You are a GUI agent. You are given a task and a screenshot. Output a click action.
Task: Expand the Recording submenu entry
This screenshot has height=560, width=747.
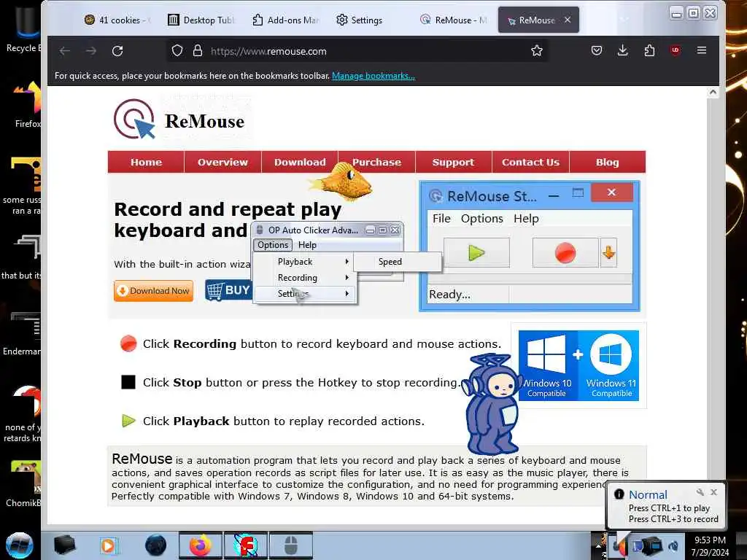tap(305, 278)
